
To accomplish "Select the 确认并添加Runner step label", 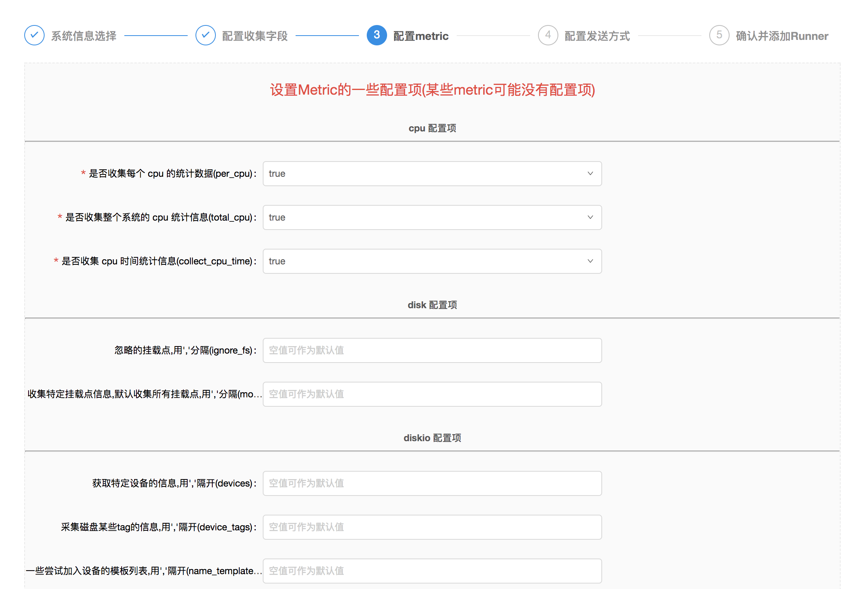I will tap(782, 36).
